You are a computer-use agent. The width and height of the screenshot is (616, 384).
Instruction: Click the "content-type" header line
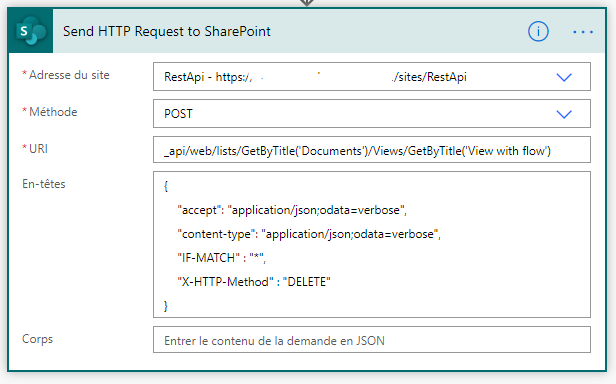point(309,234)
